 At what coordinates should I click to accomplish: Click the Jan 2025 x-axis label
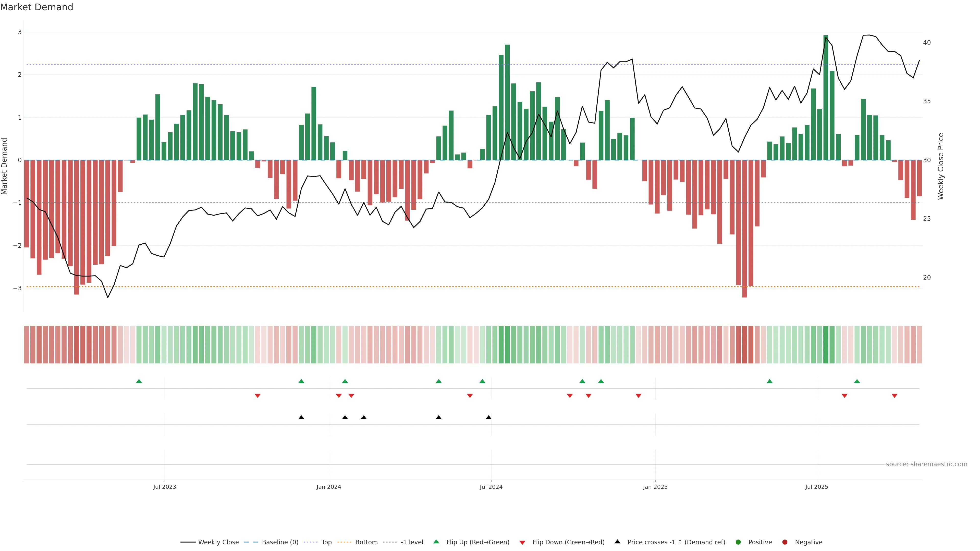pyautogui.click(x=655, y=487)
